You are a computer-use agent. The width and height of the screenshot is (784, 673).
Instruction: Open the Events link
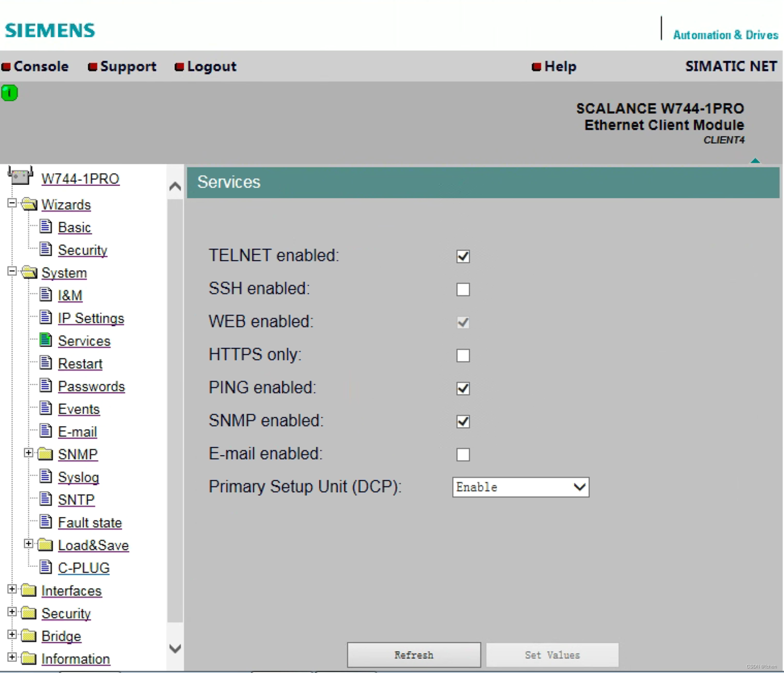[78, 409]
